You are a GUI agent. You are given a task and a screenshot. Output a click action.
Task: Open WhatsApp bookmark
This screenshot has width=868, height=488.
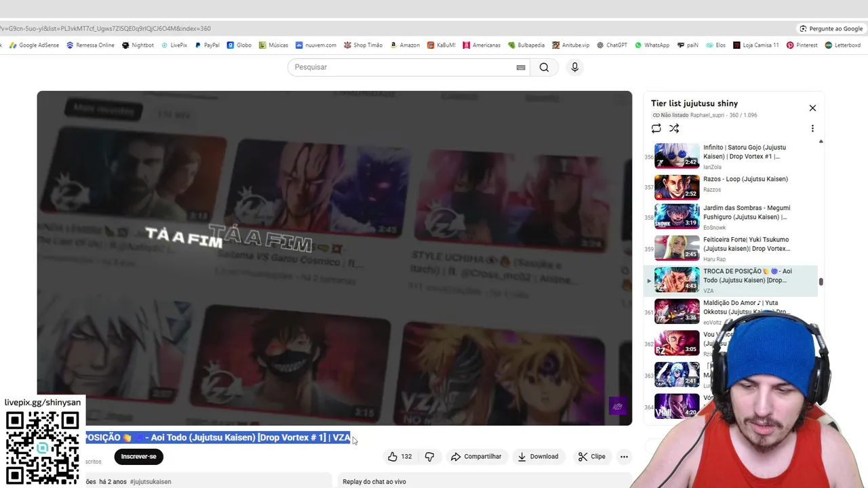652,45
